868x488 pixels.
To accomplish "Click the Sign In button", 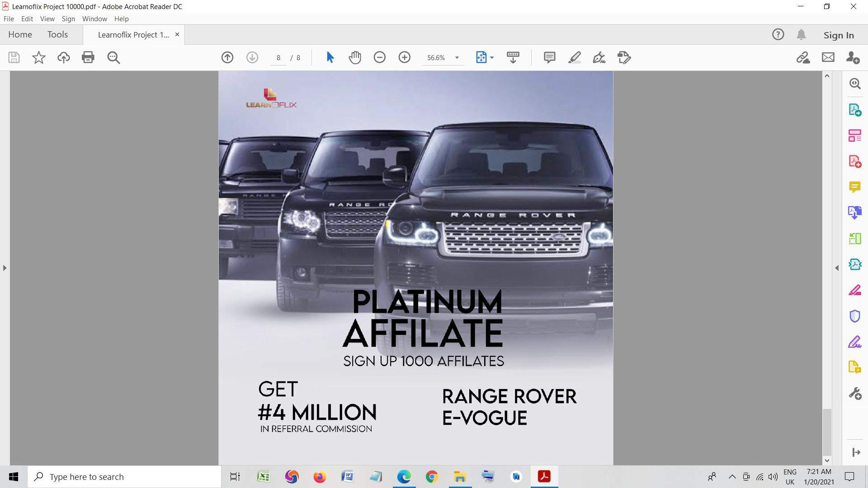I will [x=839, y=35].
